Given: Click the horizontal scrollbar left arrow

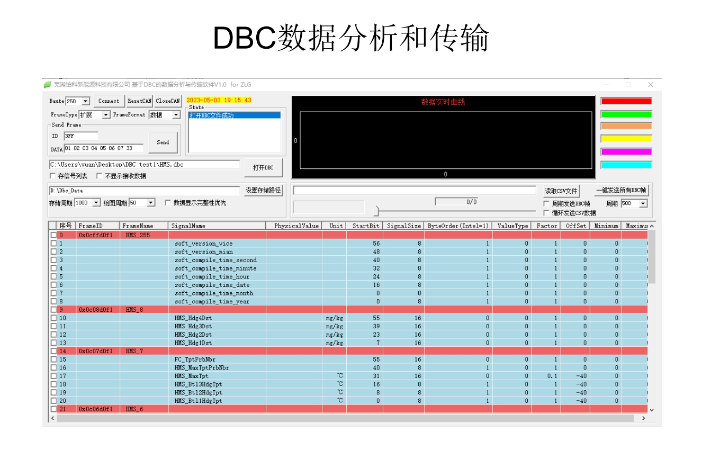Looking at the screenshot, I should pos(53,418).
